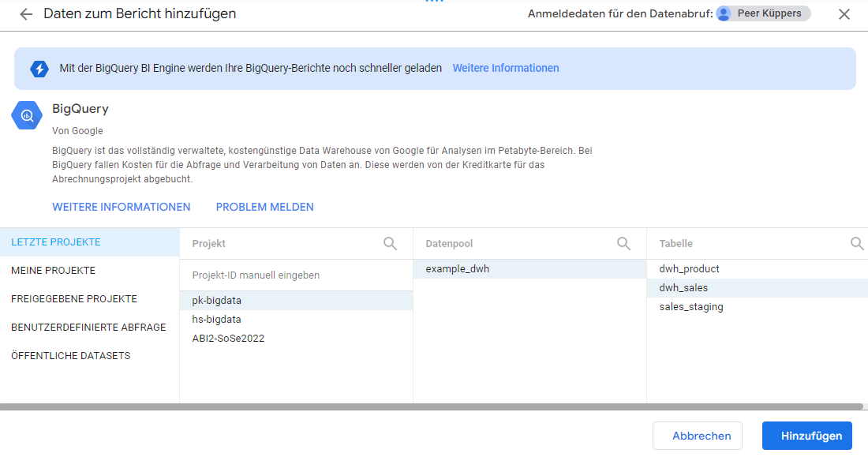Viewport: 868px width, 457px height.
Task: Select the pk-bigdata project
Action: point(296,300)
